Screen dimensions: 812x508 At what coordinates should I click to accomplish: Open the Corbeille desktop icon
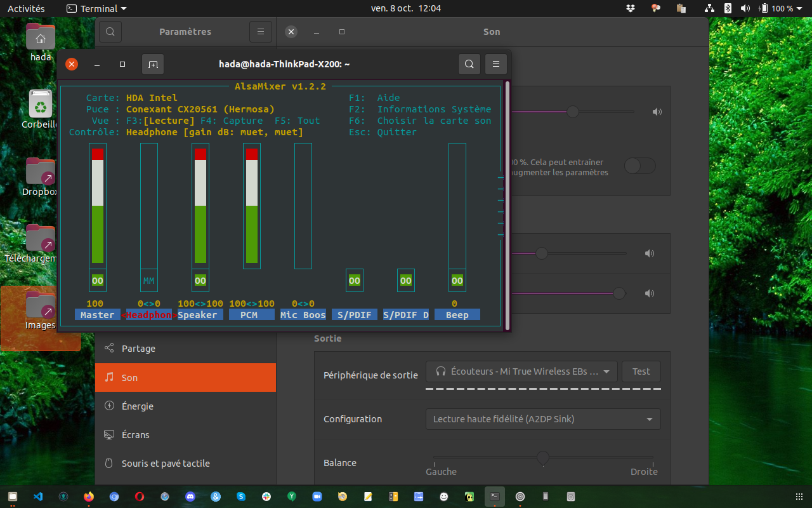click(41, 109)
